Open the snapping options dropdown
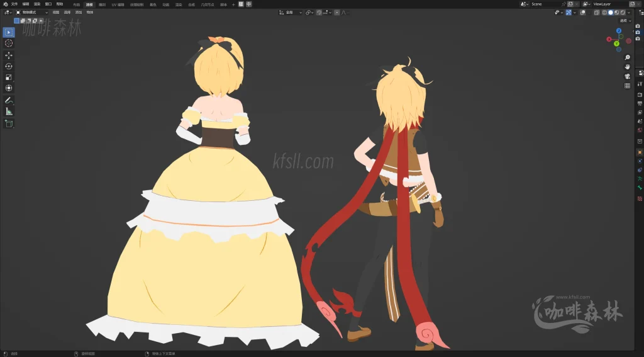644x357 pixels. point(327,13)
